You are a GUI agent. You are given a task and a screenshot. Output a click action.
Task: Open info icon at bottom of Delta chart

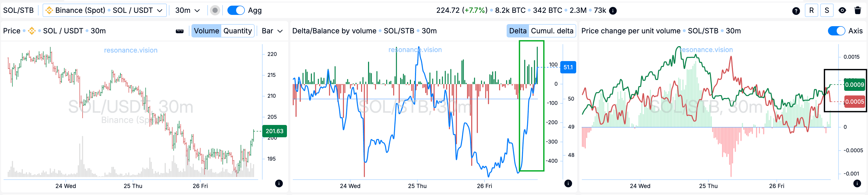pos(568,183)
